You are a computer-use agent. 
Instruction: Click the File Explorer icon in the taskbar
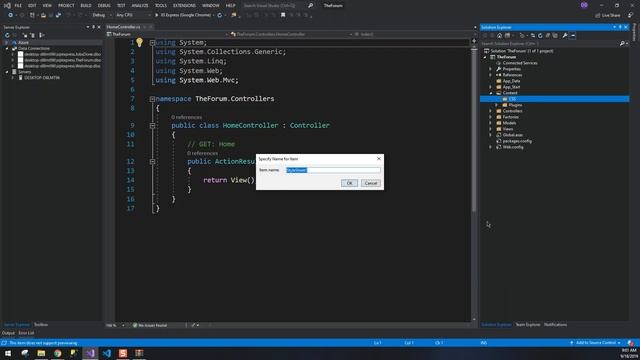(x=41, y=353)
